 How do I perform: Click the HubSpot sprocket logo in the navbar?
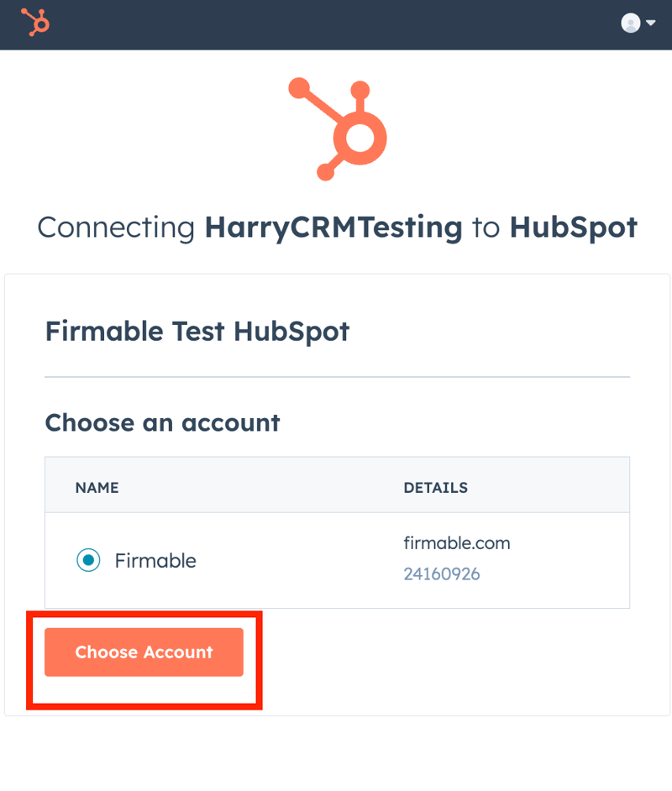[34, 22]
